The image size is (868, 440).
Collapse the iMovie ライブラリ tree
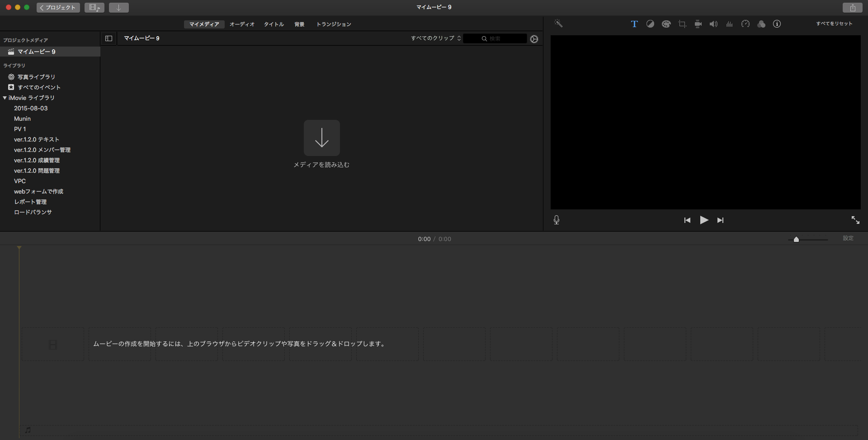coord(5,98)
